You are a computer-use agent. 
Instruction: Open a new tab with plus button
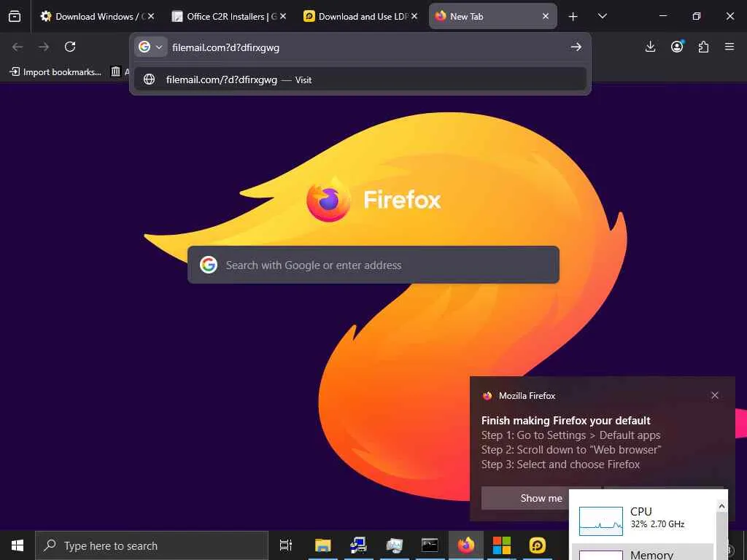click(573, 17)
